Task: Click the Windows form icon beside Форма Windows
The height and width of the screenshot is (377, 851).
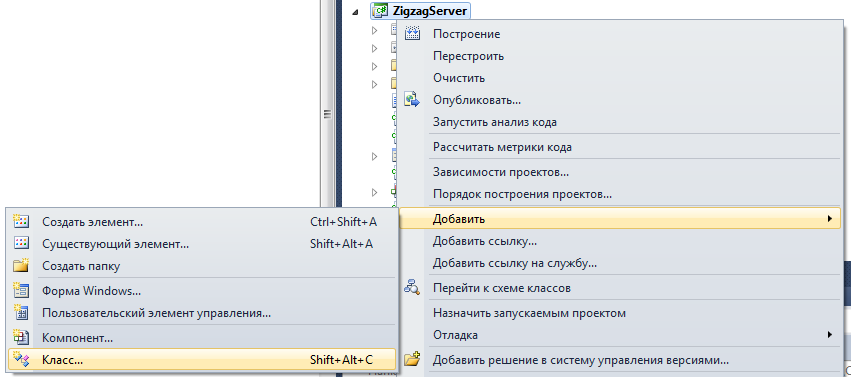Action: (21, 291)
